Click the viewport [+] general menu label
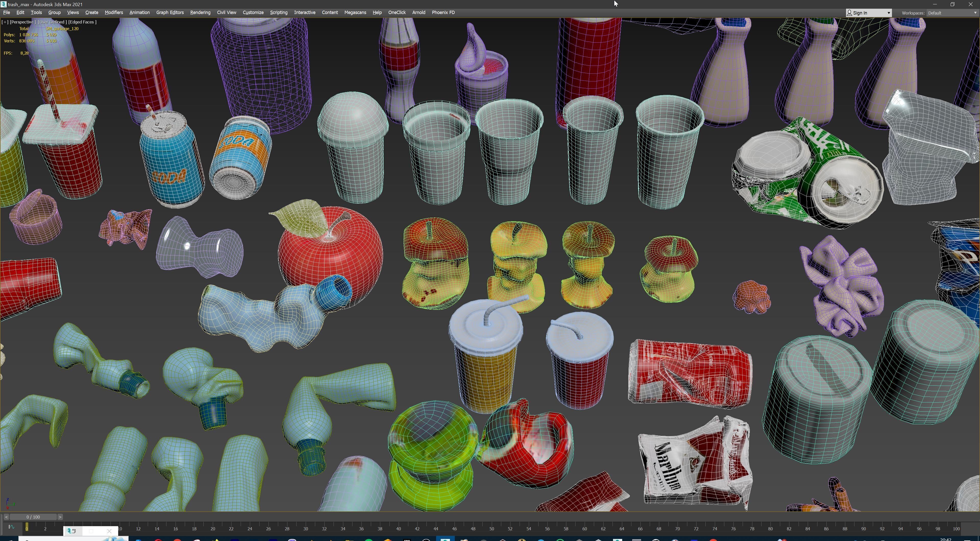Image resolution: width=980 pixels, height=541 pixels. coord(5,22)
